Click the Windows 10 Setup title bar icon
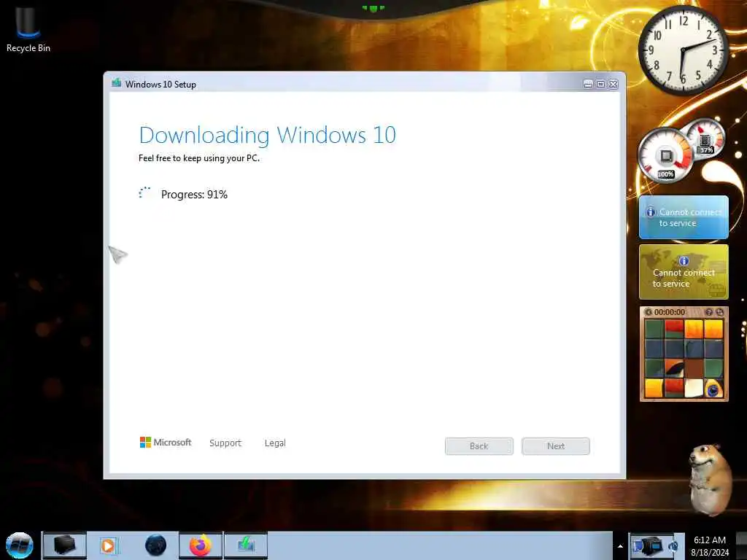This screenshot has height=560, width=747. (116, 83)
